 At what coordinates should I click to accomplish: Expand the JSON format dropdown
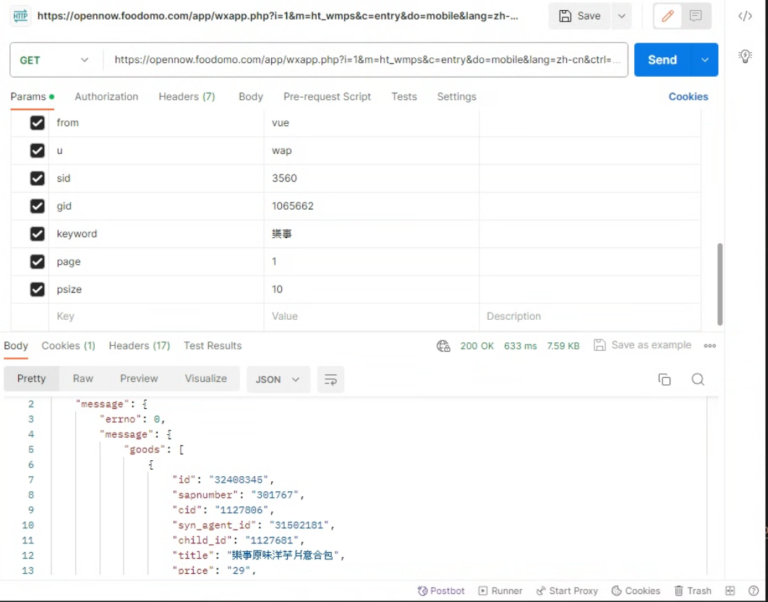pyautogui.click(x=278, y=379)
